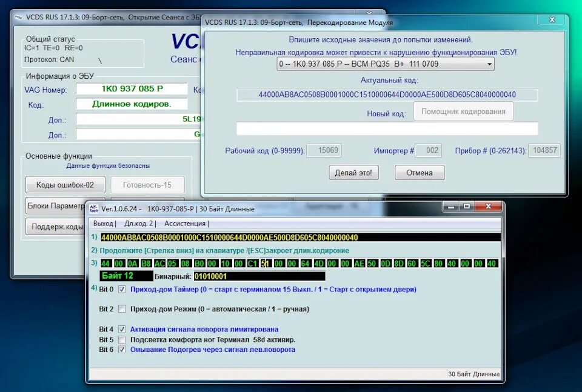Enable the Bit 5 Подсветка комфорта ног checkbox
This screenshot has height=392, width=582.
tap(122, 339)
